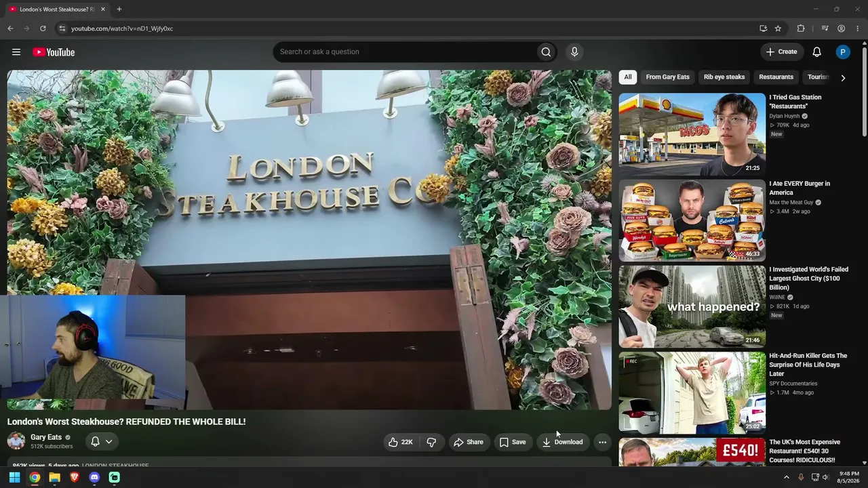Select the London's Worst Steakhouse browser tab

pyautogui.click(x=56, y=9)
